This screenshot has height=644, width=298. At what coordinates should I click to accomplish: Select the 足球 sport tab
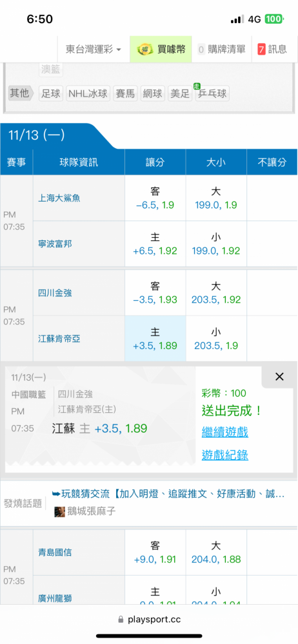click(x=51, y=93)
